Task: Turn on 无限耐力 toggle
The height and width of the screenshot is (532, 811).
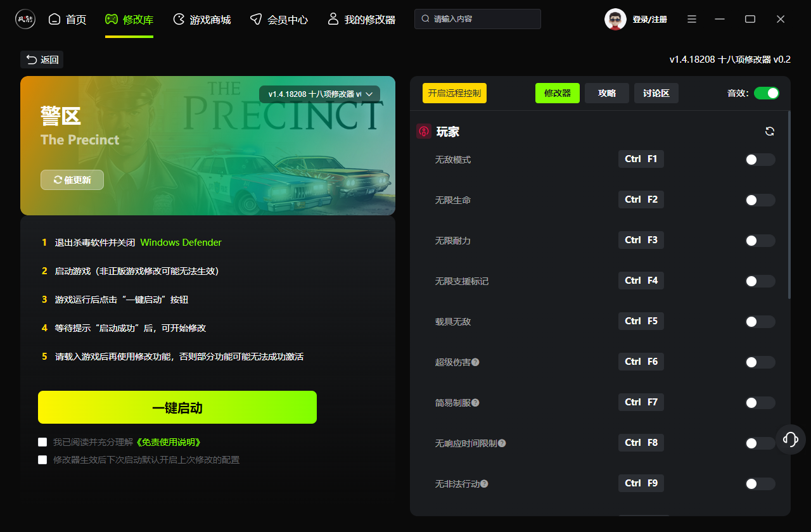Action: click(x=760, y=241)
